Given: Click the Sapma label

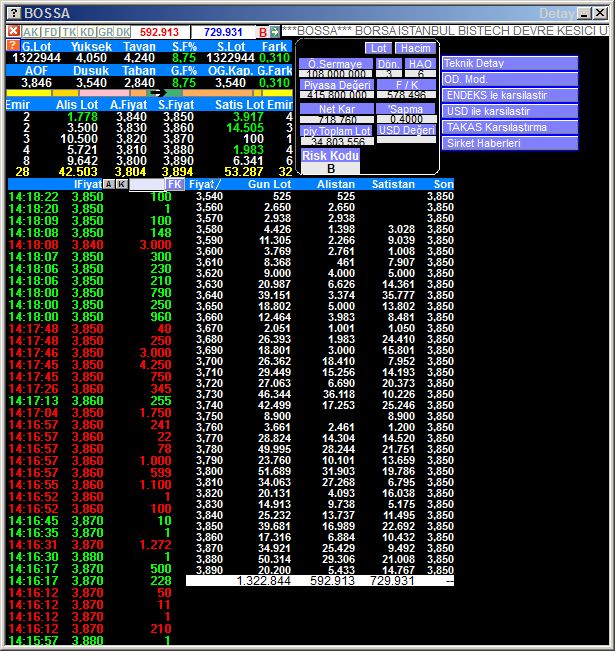Looking at the screenshot, I should point(406,109).
